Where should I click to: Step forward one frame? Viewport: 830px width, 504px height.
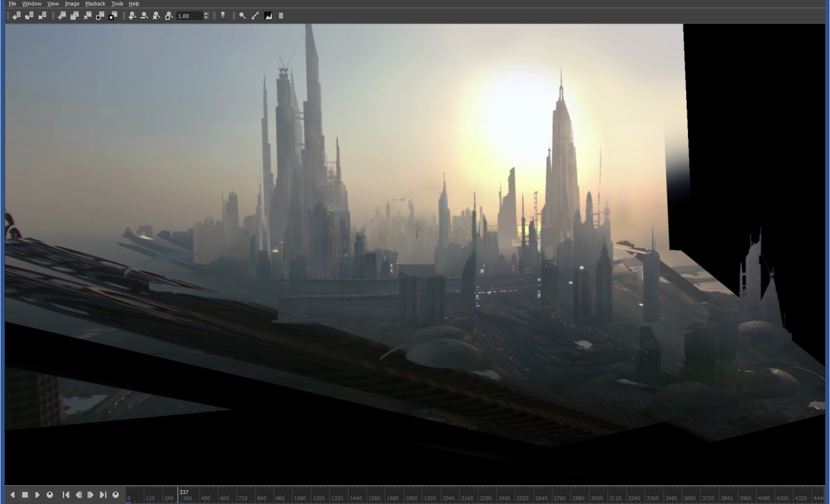tap(91, 495)
